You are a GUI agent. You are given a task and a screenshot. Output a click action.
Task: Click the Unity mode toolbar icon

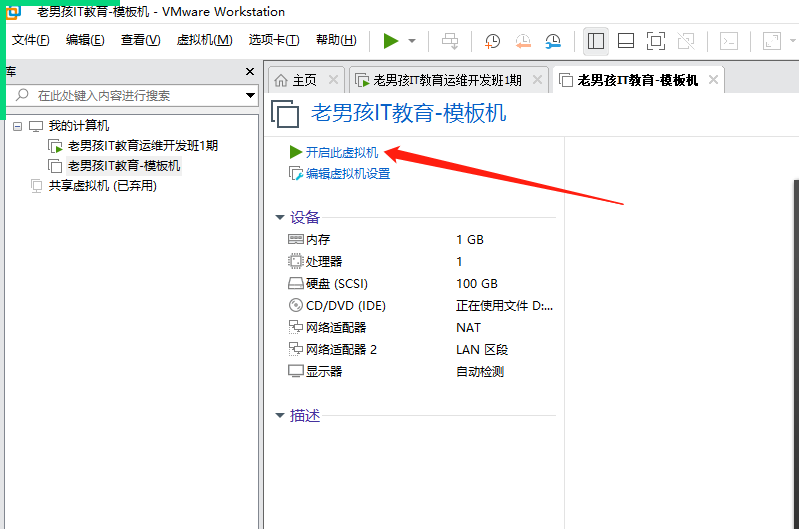coord(686,41)
